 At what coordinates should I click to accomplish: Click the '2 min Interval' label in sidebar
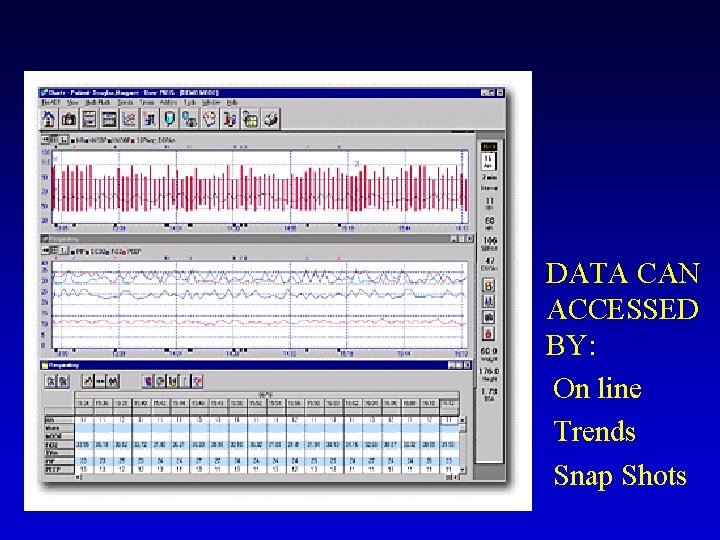click(x=489, y=182)
